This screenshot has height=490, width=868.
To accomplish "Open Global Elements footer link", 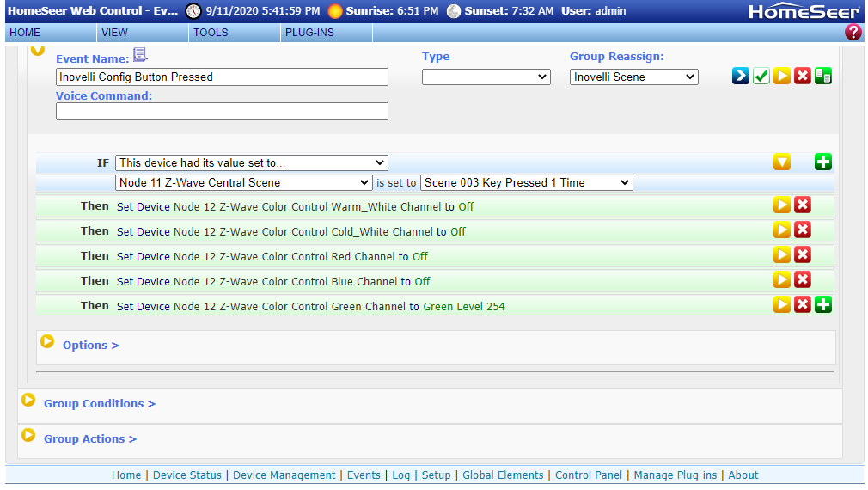I will tap(503, 475).
